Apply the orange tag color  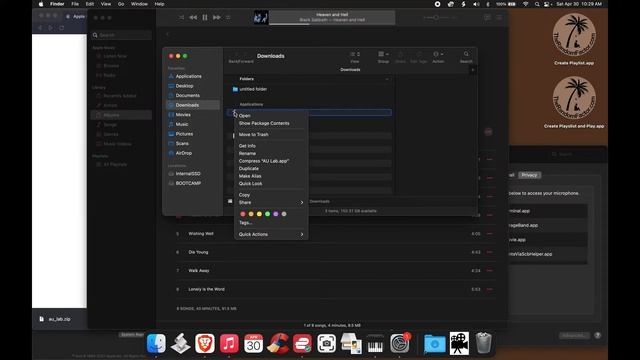(x=251, y=214)
